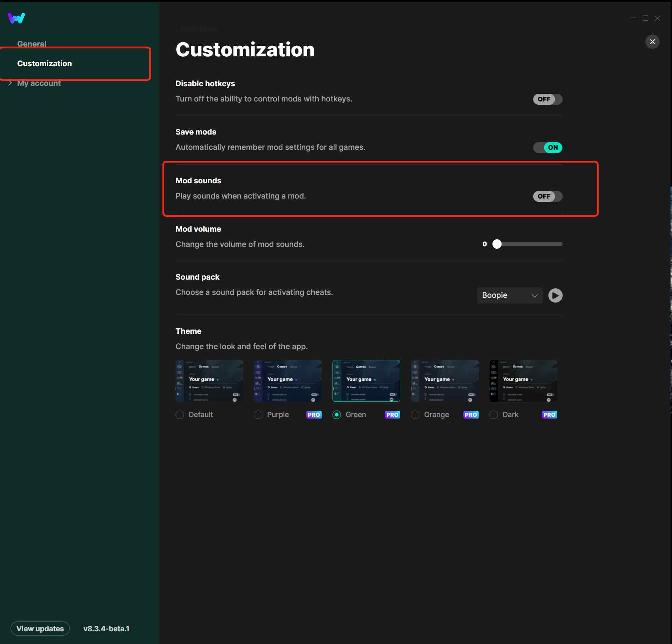Select the Default theme radio button

(180, 415)
